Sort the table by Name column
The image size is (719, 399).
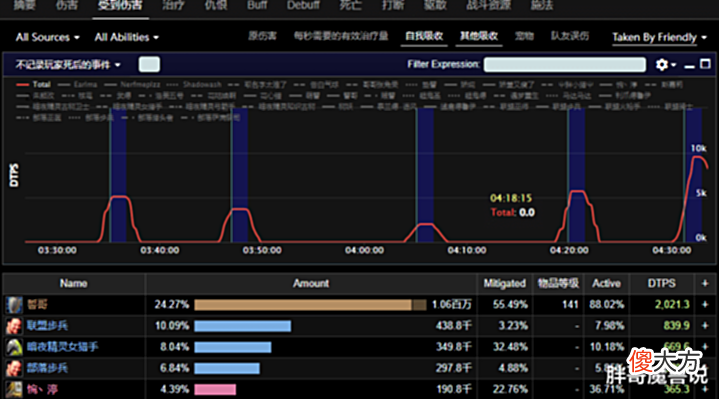click(73, 283)
